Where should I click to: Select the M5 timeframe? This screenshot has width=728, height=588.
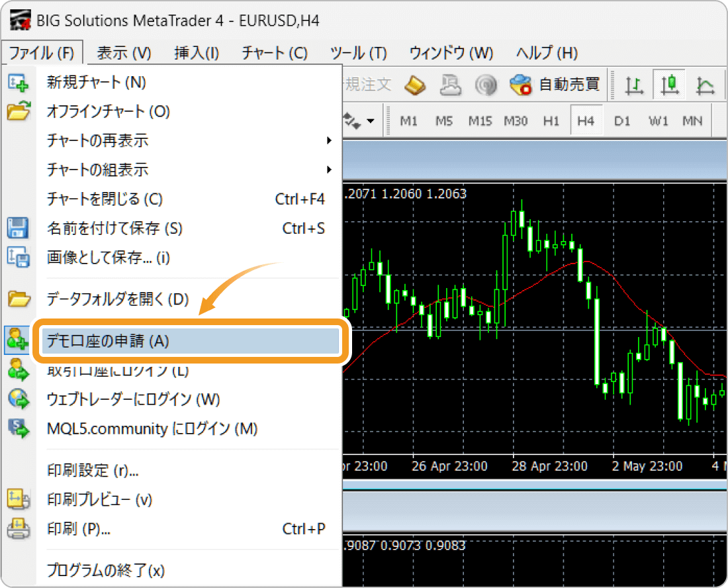coord(444,121)
